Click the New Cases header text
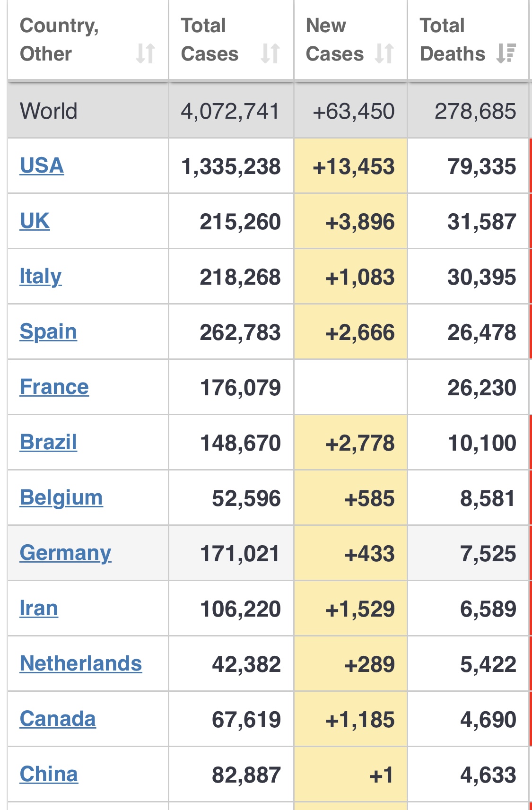Image resolution: width=532 pixels, height=810 pixels. (x=334, y=40)
